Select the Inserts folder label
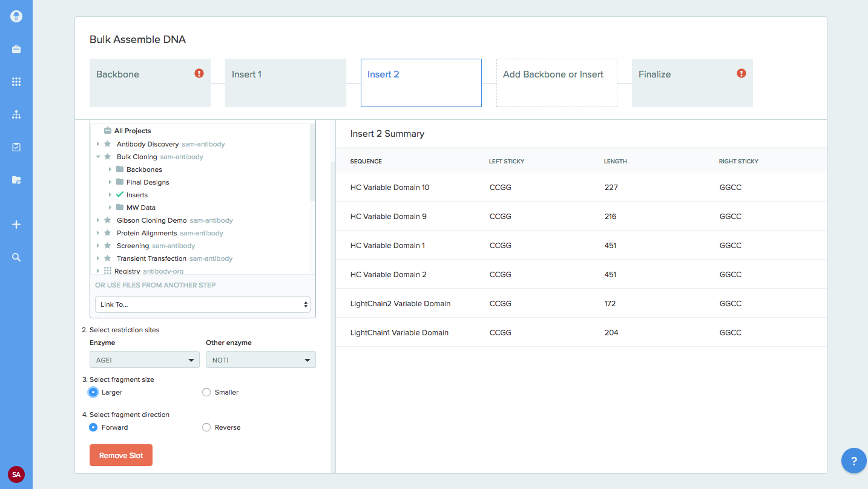This screenshot has height=489, width=868. [137, 195]
